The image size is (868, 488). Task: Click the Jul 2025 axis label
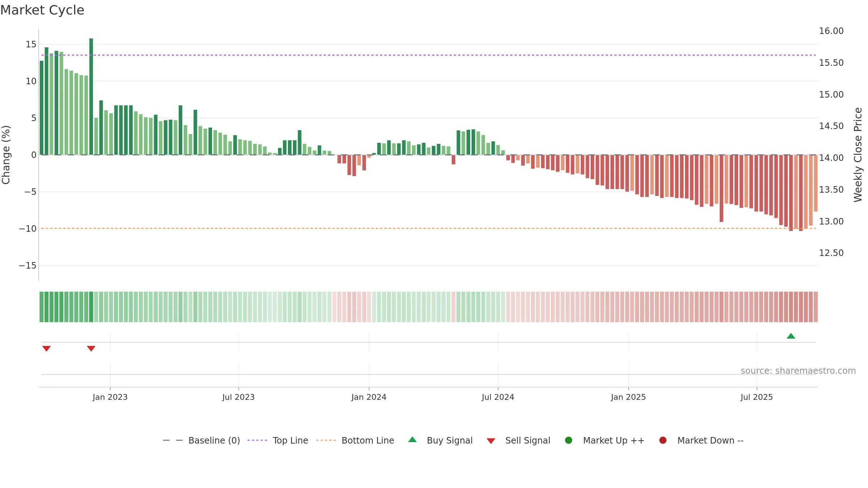click(x=757, y=397)
